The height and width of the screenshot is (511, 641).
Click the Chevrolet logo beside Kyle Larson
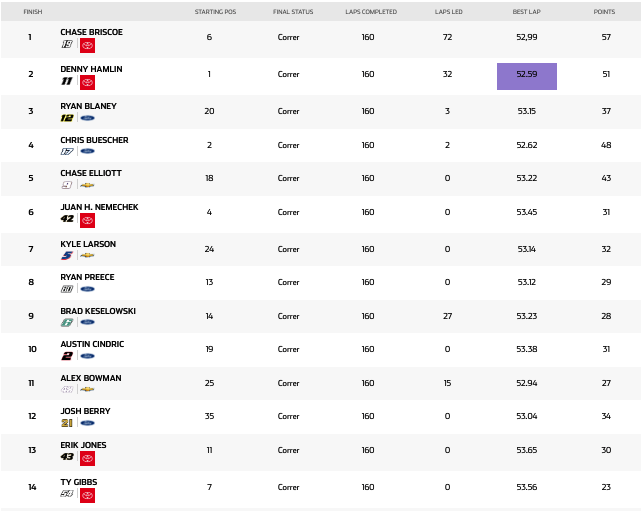point(87,255)
